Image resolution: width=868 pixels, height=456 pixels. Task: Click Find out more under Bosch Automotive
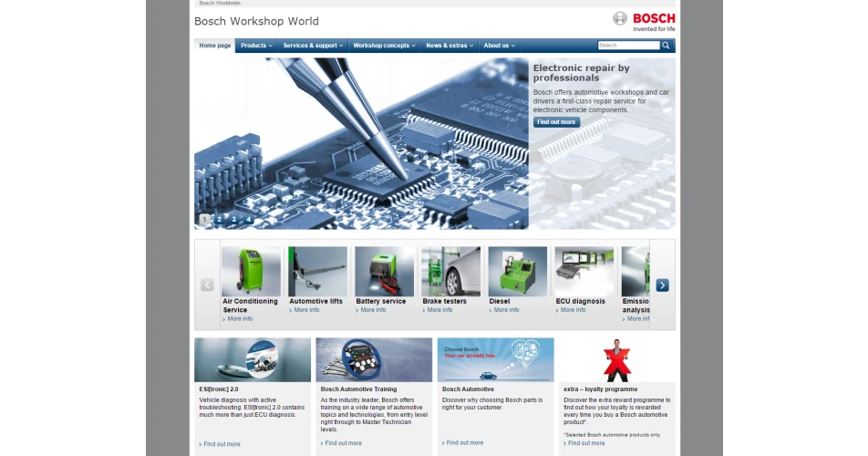[463, 442]
